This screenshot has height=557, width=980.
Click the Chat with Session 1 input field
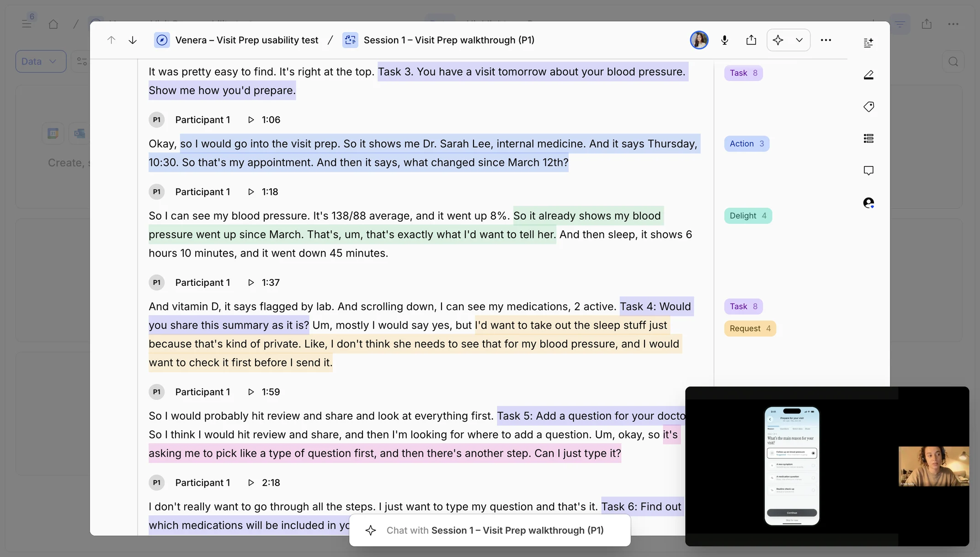490,530
